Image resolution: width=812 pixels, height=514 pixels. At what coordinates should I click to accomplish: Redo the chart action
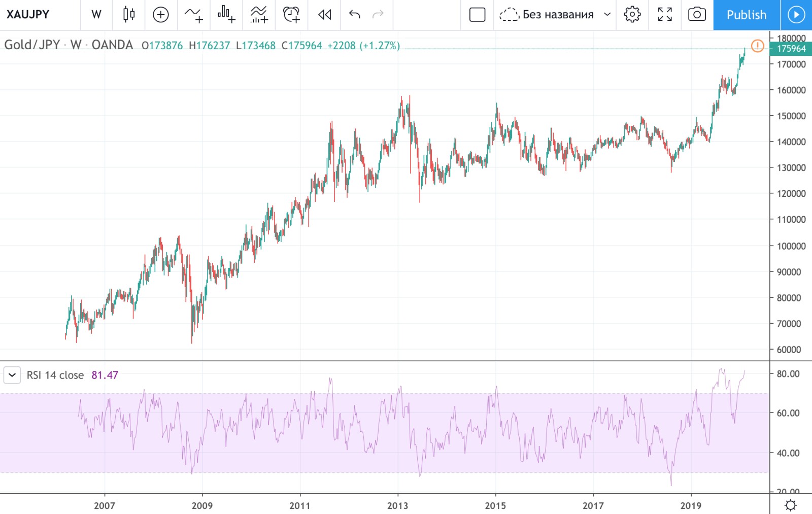click(x=378, y=15)
